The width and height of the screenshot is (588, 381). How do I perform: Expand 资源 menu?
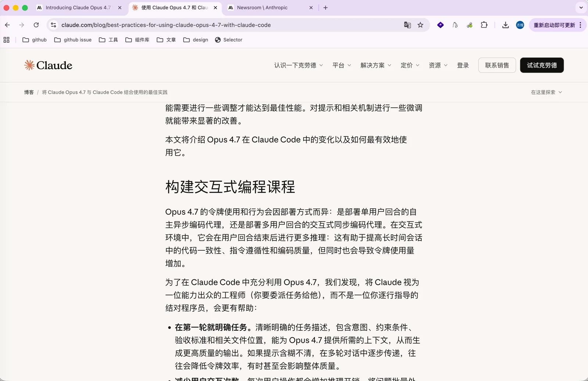pos(438,65)
